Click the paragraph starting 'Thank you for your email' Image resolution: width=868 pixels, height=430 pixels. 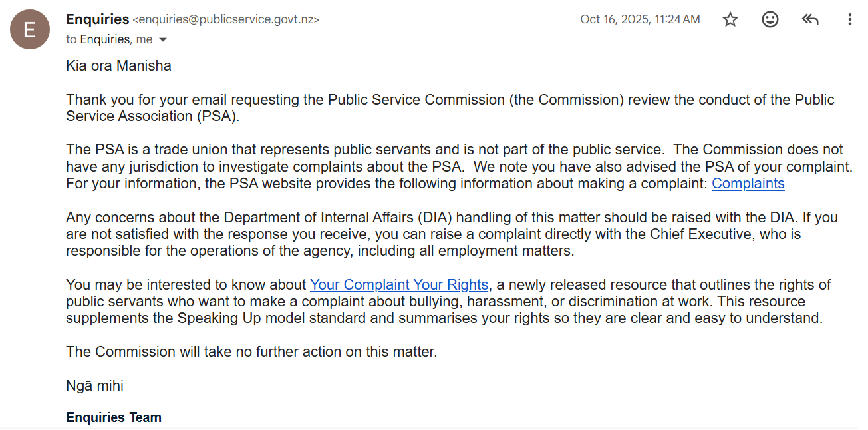coord(450,108)
